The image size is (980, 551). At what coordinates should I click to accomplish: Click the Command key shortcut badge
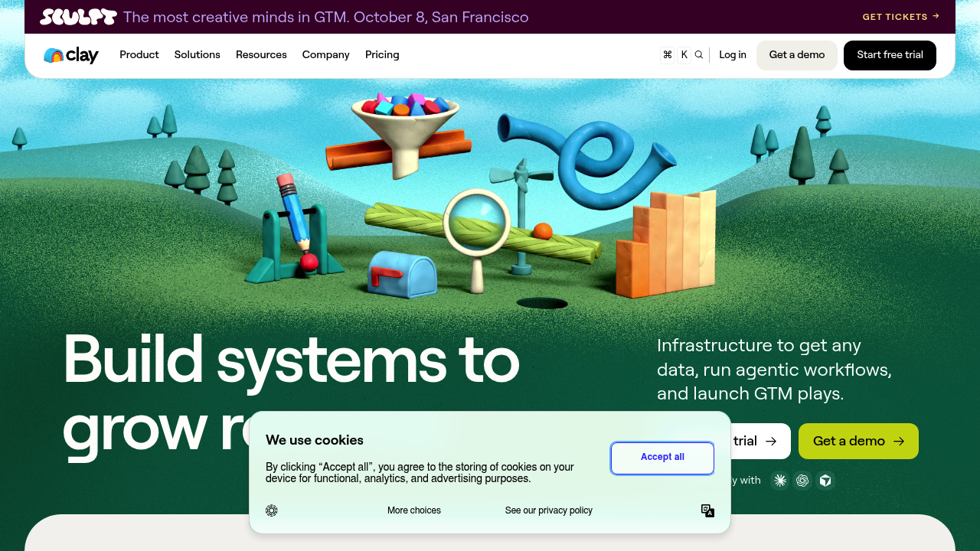pyautogui.click(x=668, y=55)
